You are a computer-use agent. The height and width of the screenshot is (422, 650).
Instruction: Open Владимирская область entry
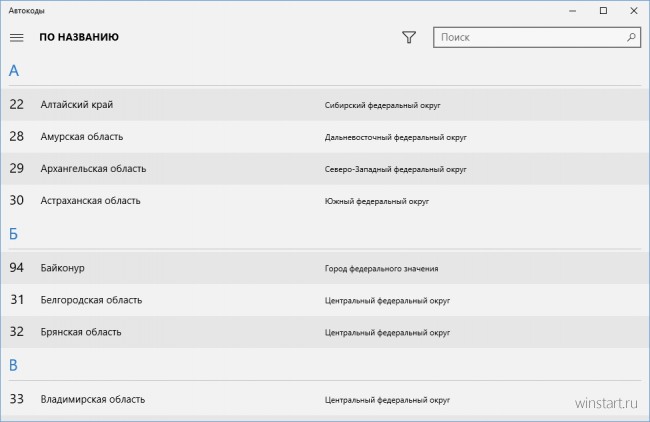[x=325, y=399]
